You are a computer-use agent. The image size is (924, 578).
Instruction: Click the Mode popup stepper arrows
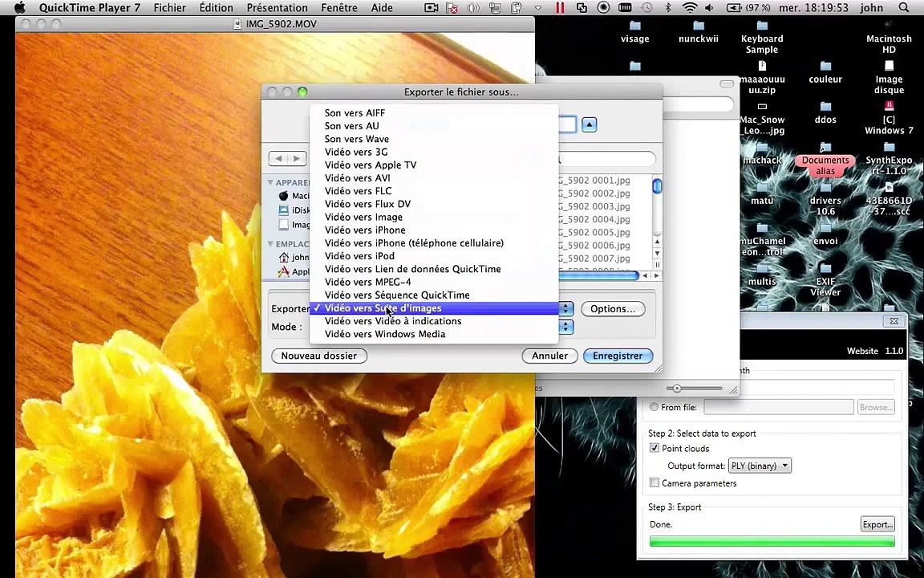point(565,327)
